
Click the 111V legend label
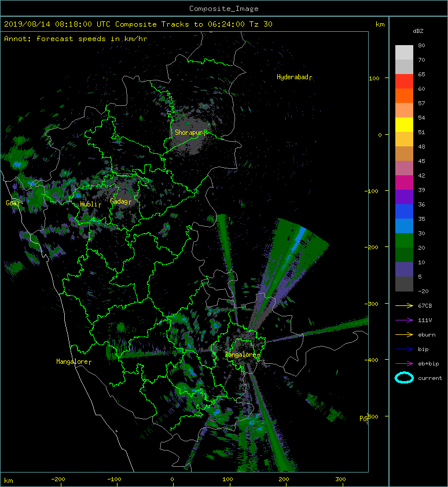coord(425,320)
